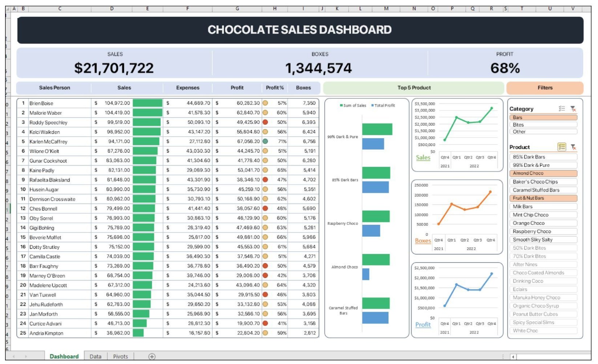Viewport: 598px width, 364px height.
Task: Add a new sheet with the plus icon
Action: pyautogui.click(x=152, y=357)
